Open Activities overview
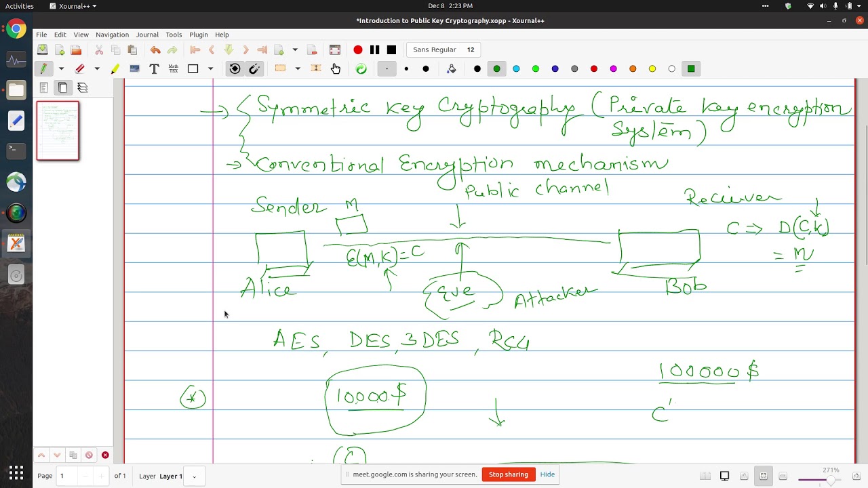The image size is (868, 488). point(19,6)
